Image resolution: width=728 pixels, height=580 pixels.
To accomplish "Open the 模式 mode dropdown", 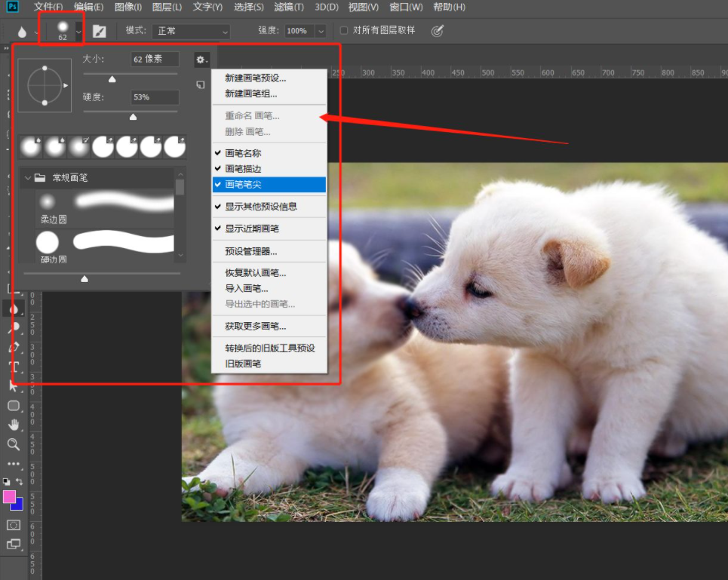I will pos(192,31).
